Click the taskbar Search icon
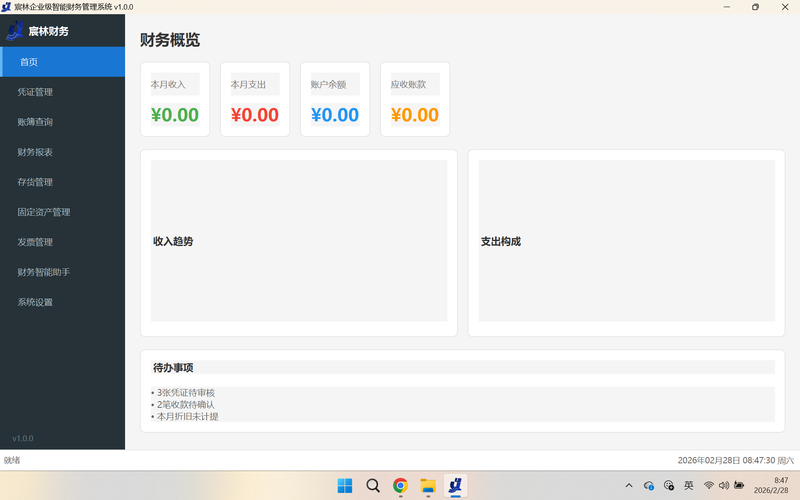 (373, 486)
